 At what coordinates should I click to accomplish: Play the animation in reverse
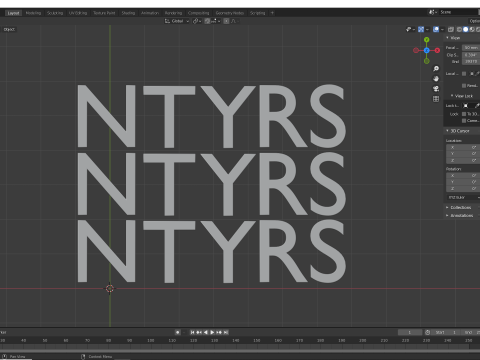pos(206,332)
